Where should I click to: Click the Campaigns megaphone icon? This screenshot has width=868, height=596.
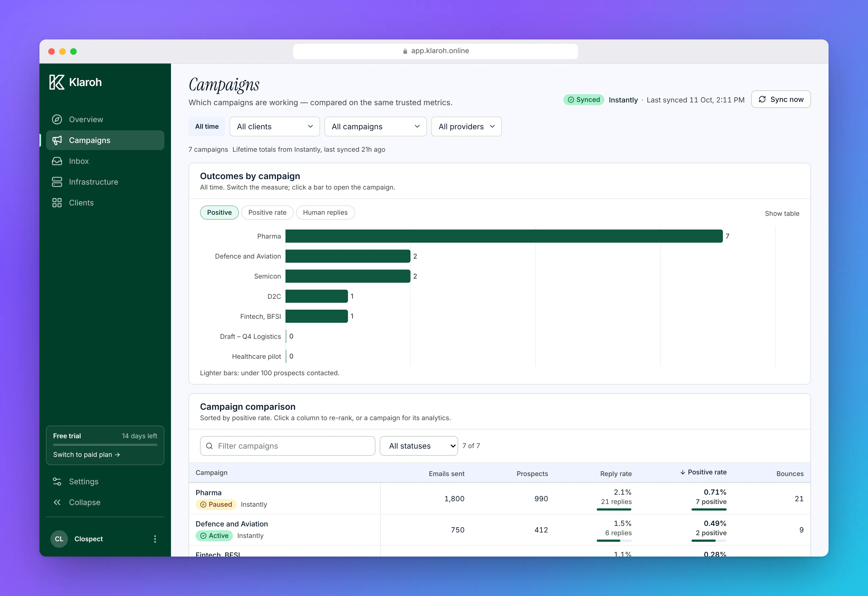point(57,141)
